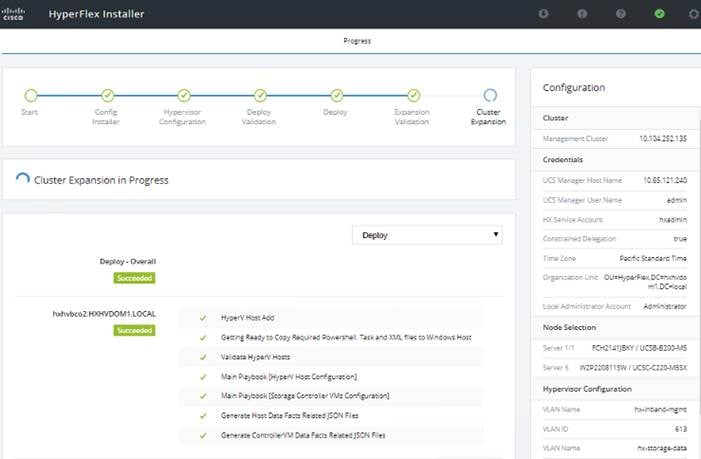The height and width of the screenshot is (459, 701).
Task: Select the Config Installer step
Action: pos(106,95)
